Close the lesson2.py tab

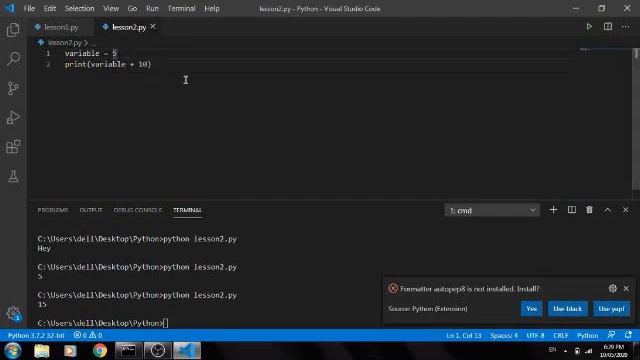coord(153,27)
